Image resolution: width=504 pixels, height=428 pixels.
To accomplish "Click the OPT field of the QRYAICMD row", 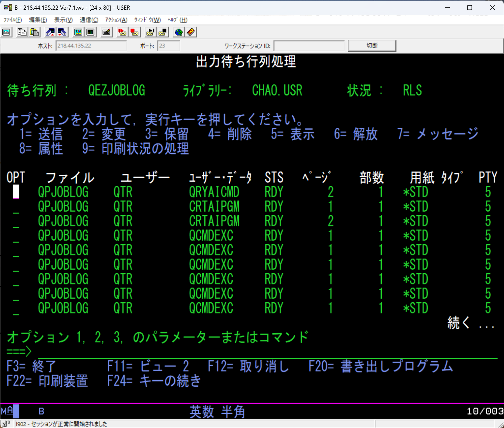I will click(x=16, y=192).
